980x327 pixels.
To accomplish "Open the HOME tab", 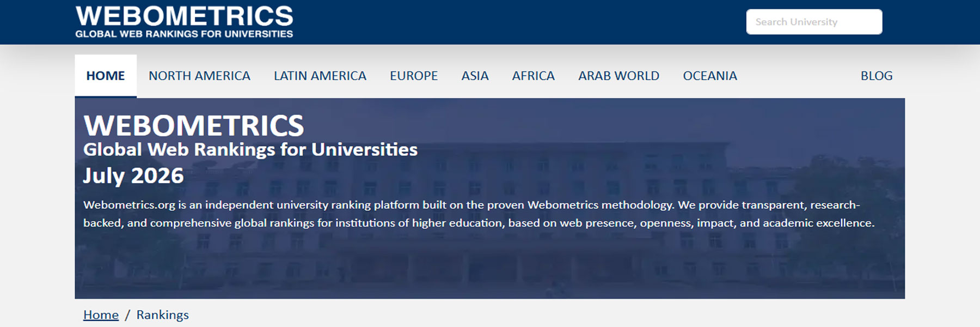I will point(106,76).
